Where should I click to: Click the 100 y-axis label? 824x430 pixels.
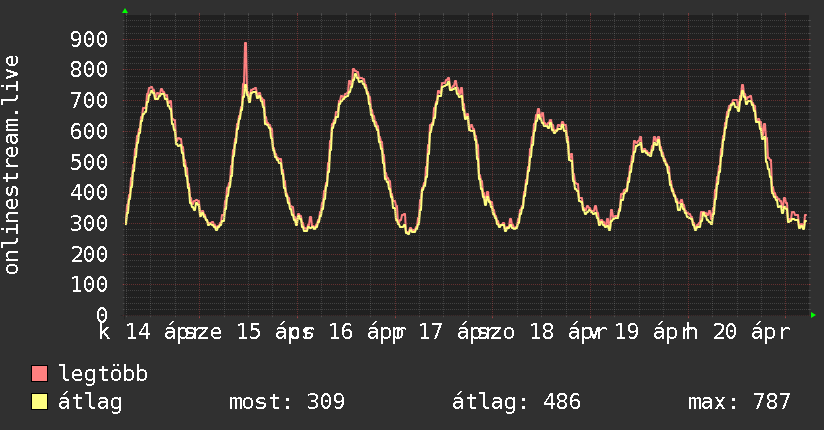[89, 284]
